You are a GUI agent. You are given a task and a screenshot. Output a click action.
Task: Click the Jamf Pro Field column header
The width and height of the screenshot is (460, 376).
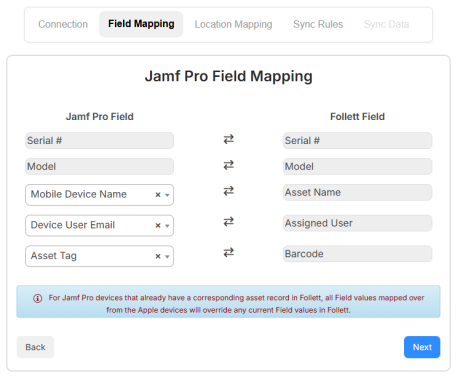click(x=100, y=117)
